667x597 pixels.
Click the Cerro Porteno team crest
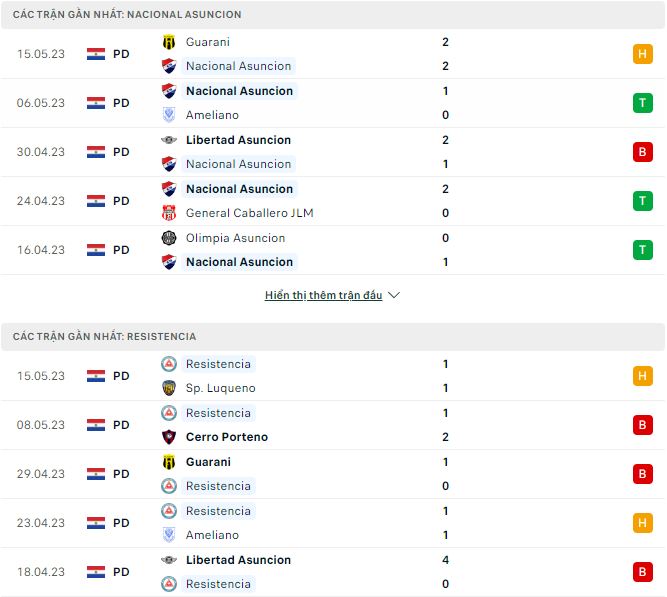click(168, 437)
